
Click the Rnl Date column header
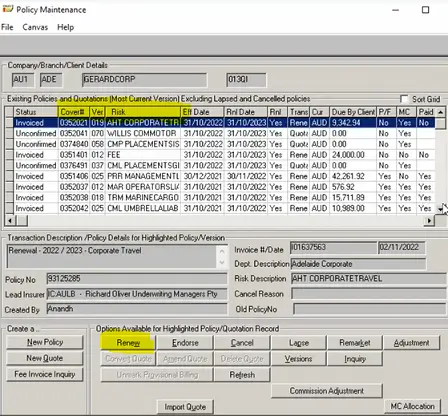246,112
